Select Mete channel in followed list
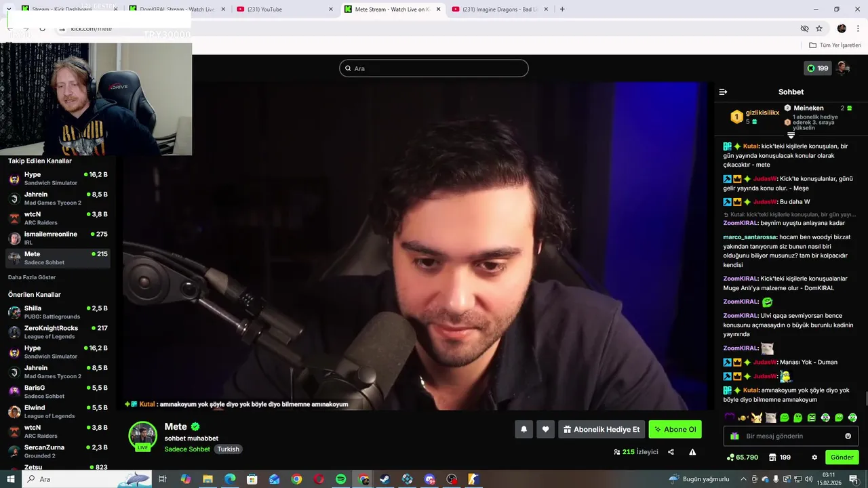868x488 pixels. point(58,258)
